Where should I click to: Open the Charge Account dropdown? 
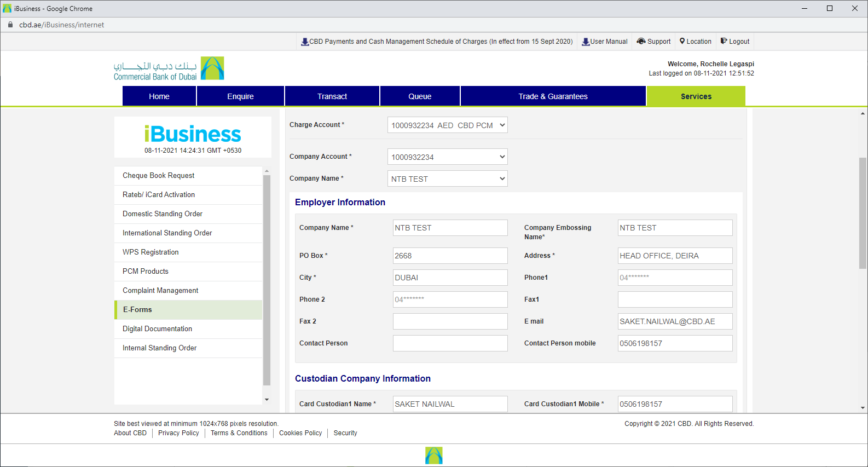point(448,125)
